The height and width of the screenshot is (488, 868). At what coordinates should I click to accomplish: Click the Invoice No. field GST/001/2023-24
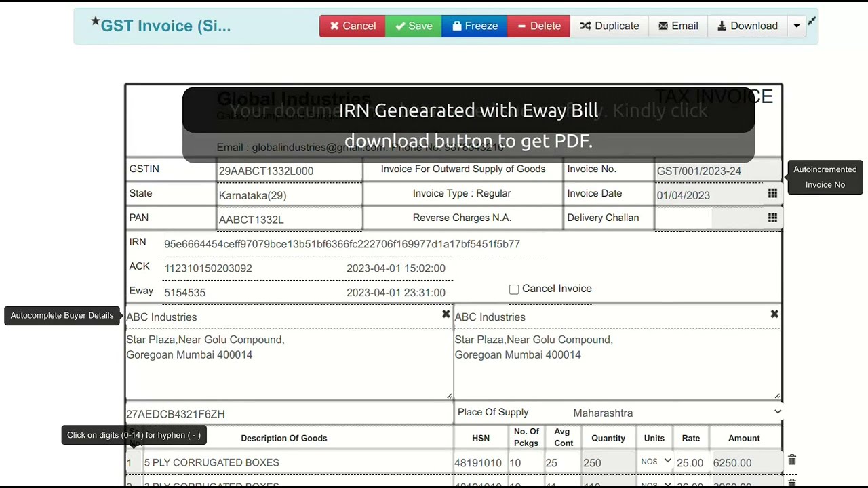(719, 171)
